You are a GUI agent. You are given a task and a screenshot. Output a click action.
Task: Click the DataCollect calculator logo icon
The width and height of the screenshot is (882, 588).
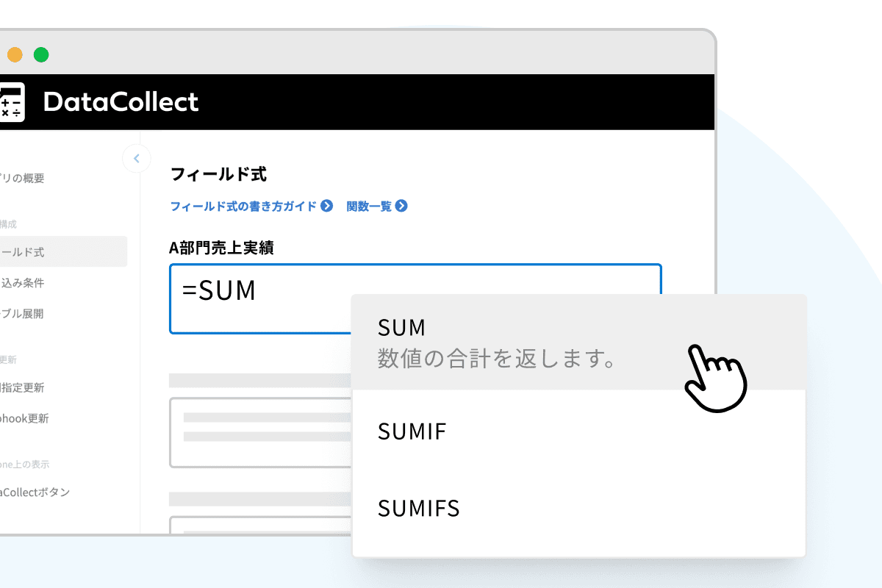tap(12, 102)
